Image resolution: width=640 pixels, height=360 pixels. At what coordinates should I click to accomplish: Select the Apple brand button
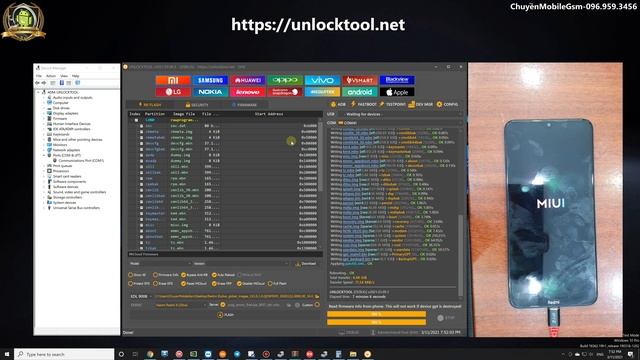[x=397, y=92]
